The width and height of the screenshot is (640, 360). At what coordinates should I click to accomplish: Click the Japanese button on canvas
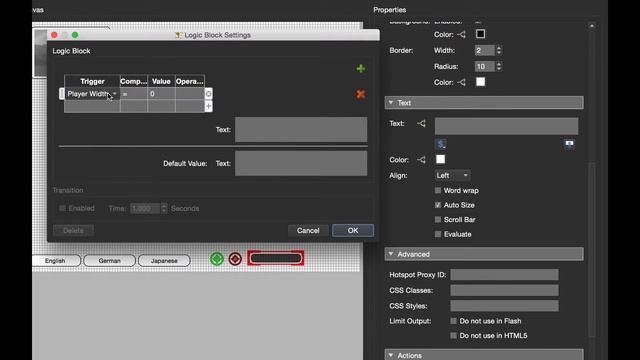pos(164,260)
